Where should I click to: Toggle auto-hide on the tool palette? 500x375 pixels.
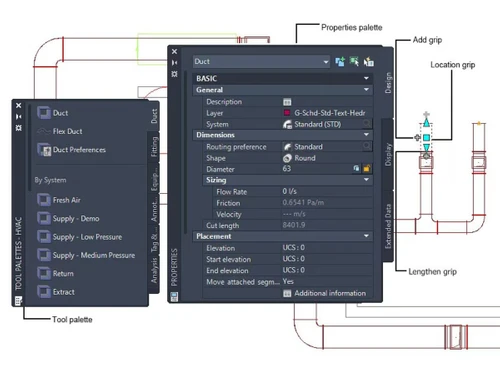[x=19, y=117]
